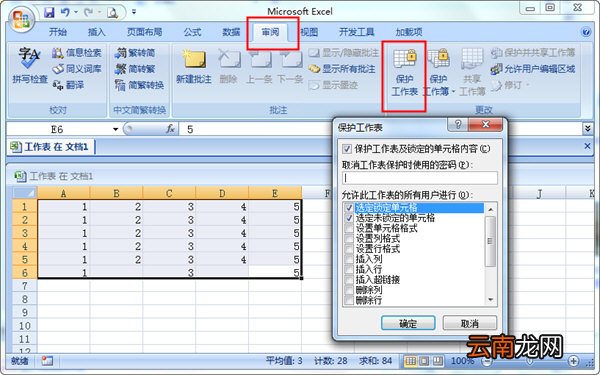Open Research (信息检索) tool
The height and width of the screenshot is (375, 600).
[77, 53]
